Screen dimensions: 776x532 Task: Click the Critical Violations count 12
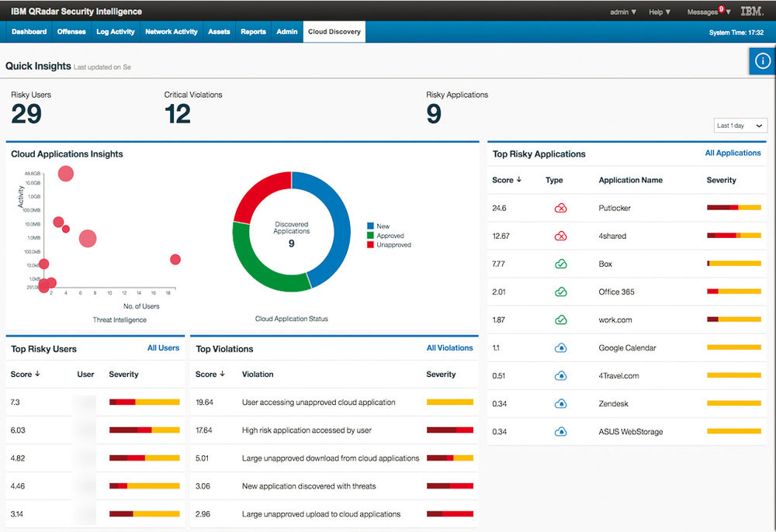point(178,114)
